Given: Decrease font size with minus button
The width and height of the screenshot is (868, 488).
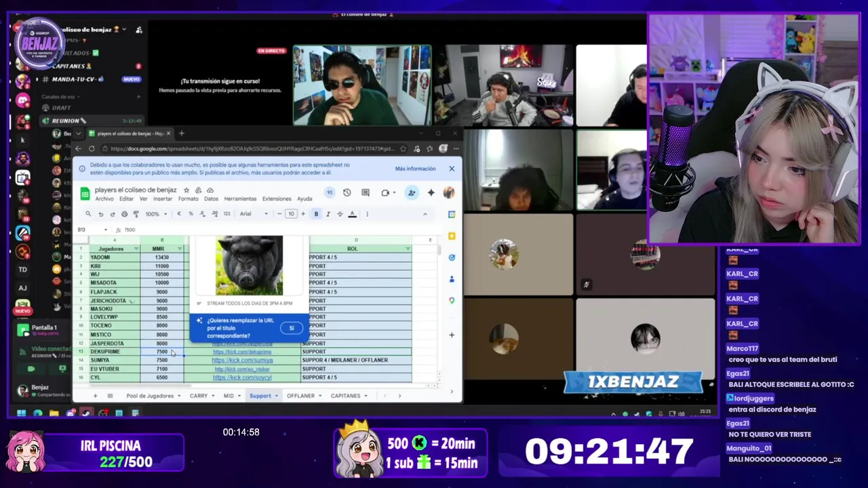Looking at the screenshot, I should [279, 214].
